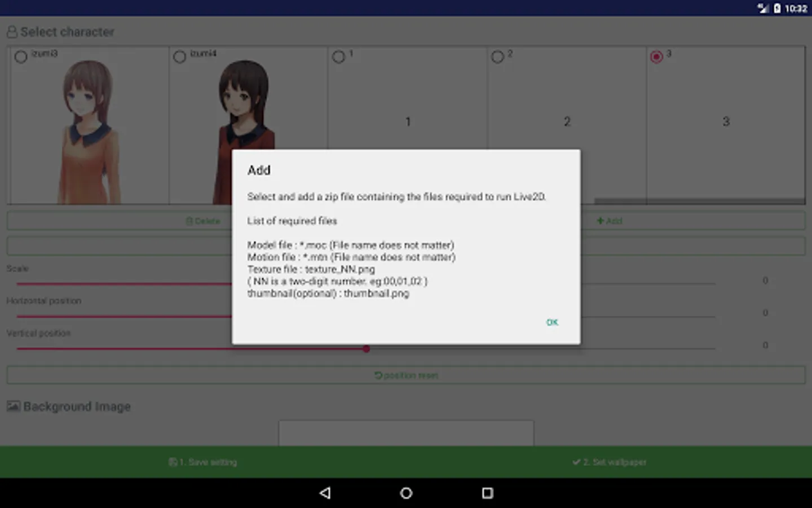The width and height of the screenshot is (812, 508).
Task: Tap the placeholder card labeled 3
Action: click(x=726, y=125)
